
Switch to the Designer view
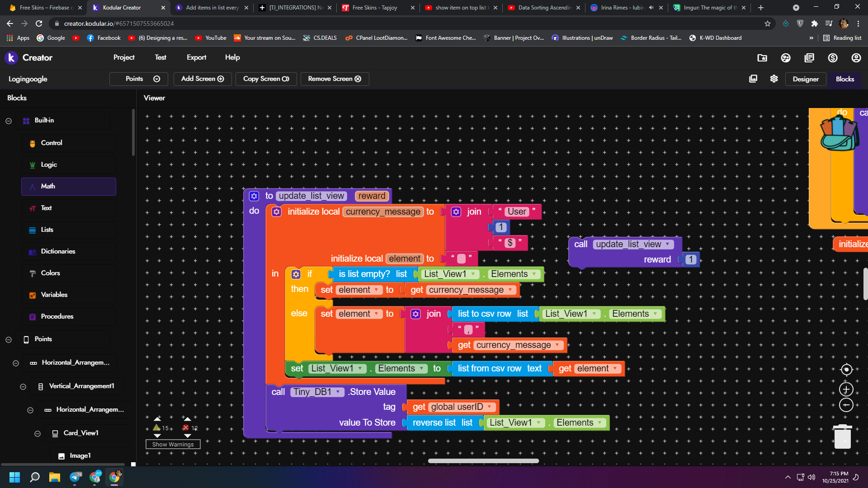tap(805, 79)
